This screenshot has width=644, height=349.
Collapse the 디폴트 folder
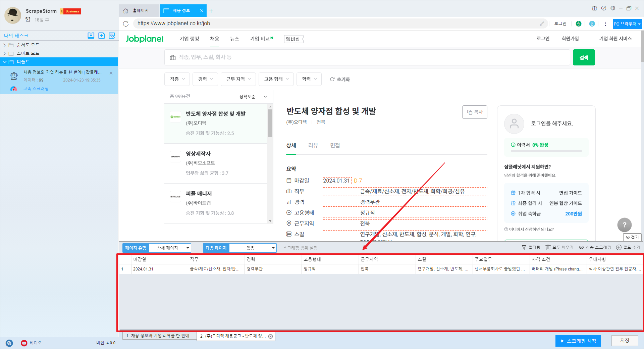(5, 62)
